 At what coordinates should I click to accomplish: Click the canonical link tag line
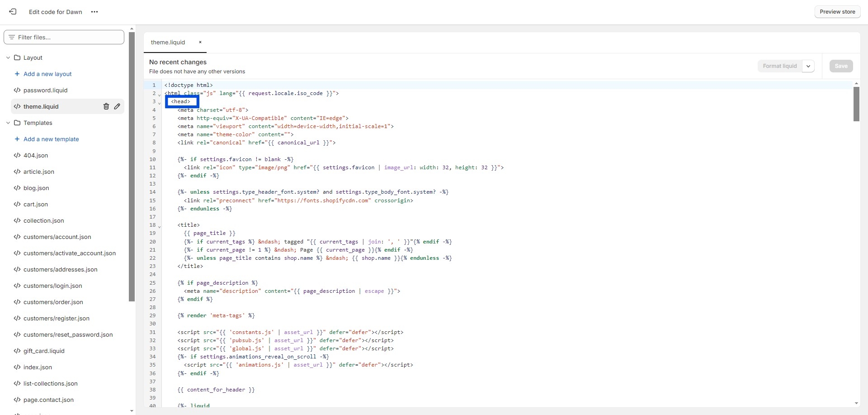click(x=256, y=143)
